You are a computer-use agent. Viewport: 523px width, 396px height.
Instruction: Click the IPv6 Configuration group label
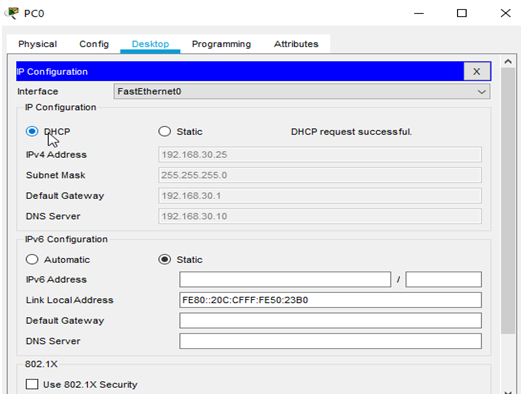click(x=66, y=239)
